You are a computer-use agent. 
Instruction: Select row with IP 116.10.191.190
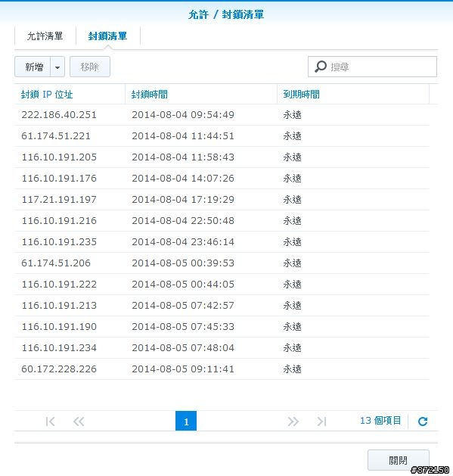pos(222,327)
